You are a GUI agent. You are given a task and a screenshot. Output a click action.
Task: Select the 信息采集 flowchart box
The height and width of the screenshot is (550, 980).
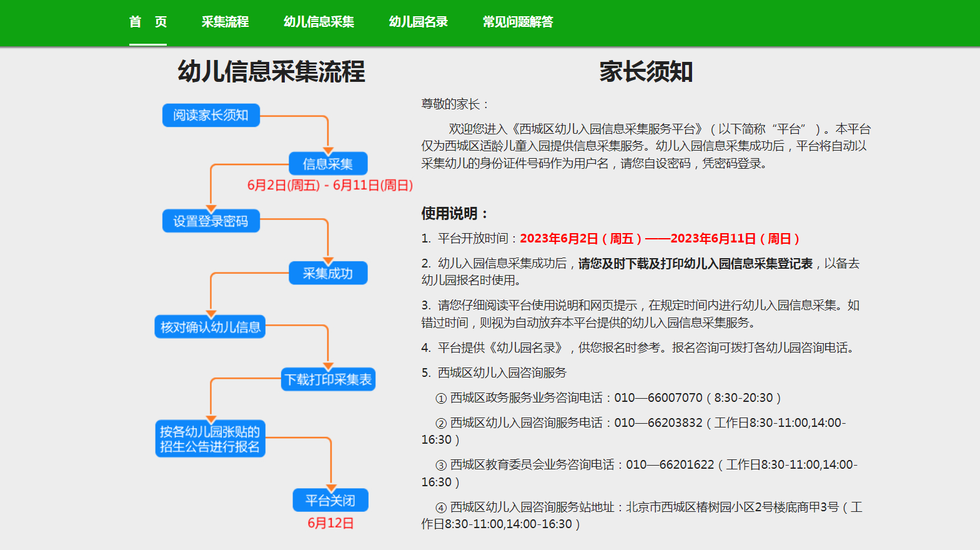pyautogui.click(x=328, y=164)
